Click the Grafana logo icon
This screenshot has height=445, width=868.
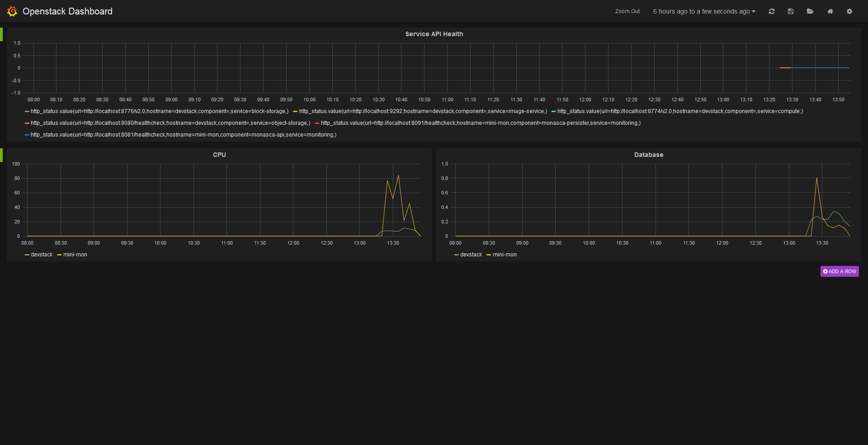(x=12, y=11)
